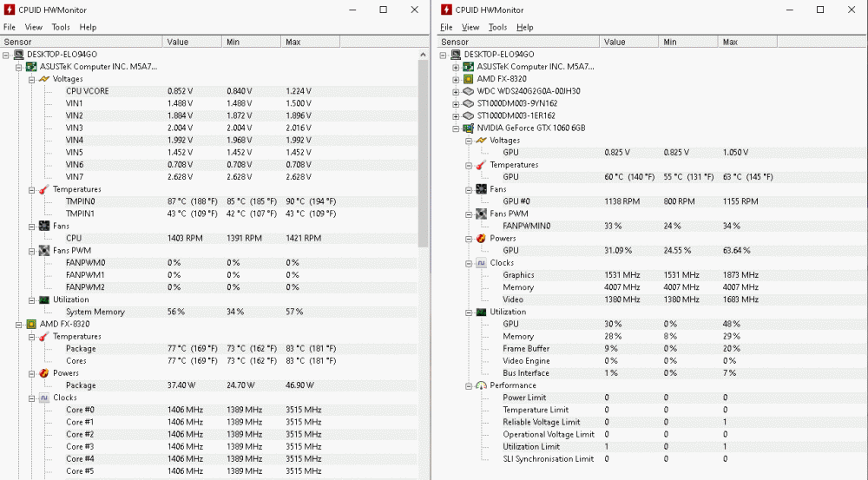Select the CPU VCORE voltage row

coord(88,91)
